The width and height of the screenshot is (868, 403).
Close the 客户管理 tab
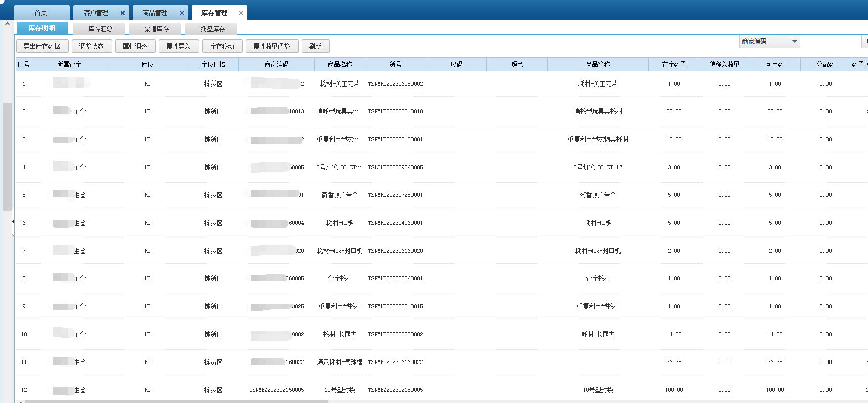122,13
